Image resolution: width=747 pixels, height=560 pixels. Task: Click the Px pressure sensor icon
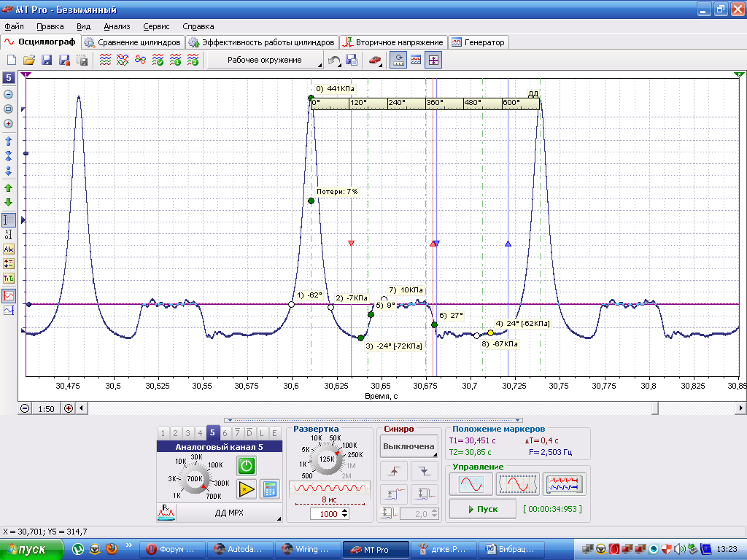(166, 513)
